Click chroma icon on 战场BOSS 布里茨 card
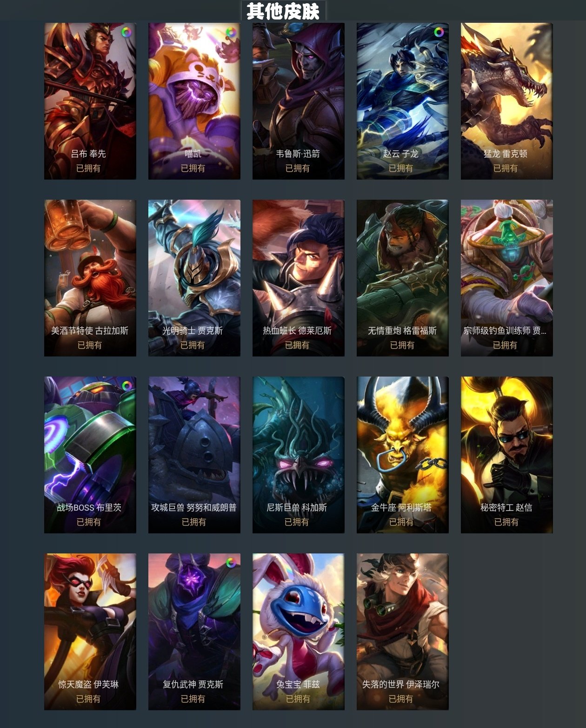 127,386
